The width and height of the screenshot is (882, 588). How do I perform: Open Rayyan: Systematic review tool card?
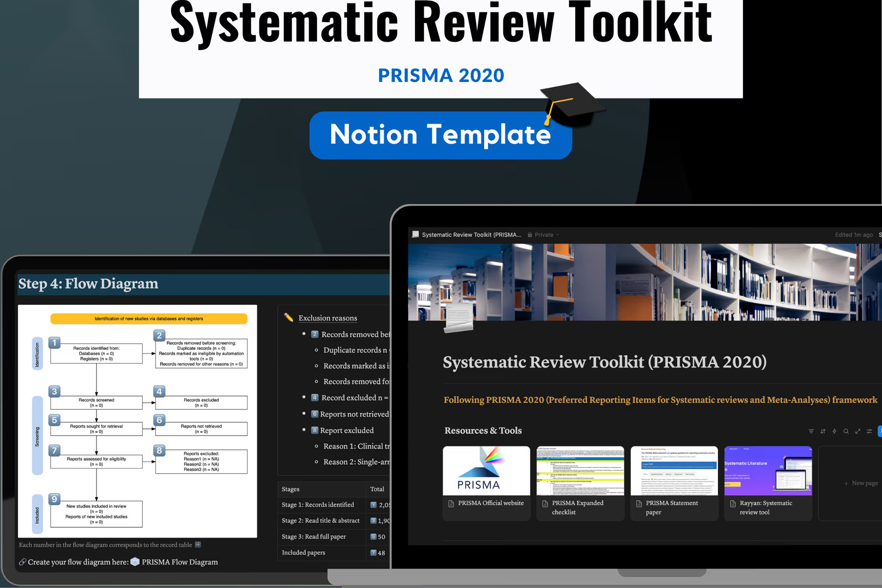tap(768, 483)
